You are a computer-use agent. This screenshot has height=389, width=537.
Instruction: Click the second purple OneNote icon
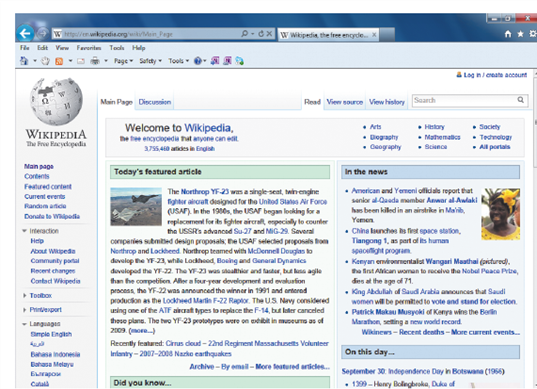point(227,61)
